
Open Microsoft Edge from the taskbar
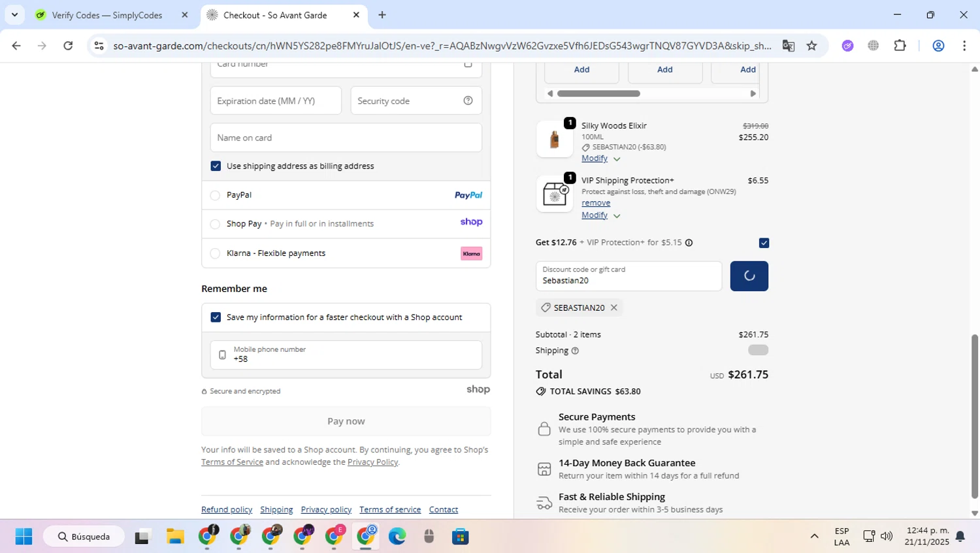pyautogui.click(x=397, y=537)
